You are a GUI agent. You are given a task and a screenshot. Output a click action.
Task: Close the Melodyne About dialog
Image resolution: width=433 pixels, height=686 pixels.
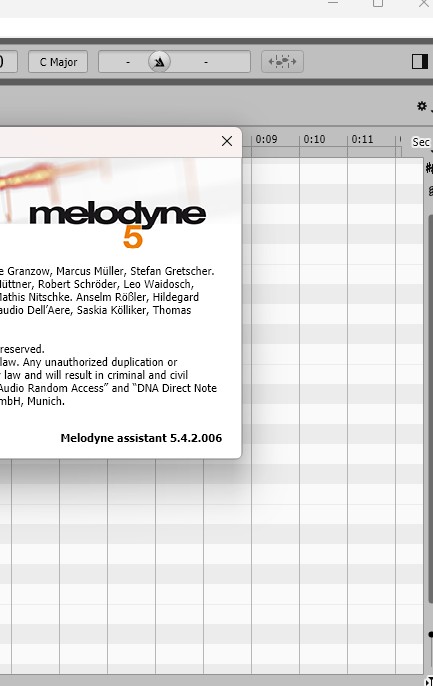pyautogui.click(x=227, y=141)
